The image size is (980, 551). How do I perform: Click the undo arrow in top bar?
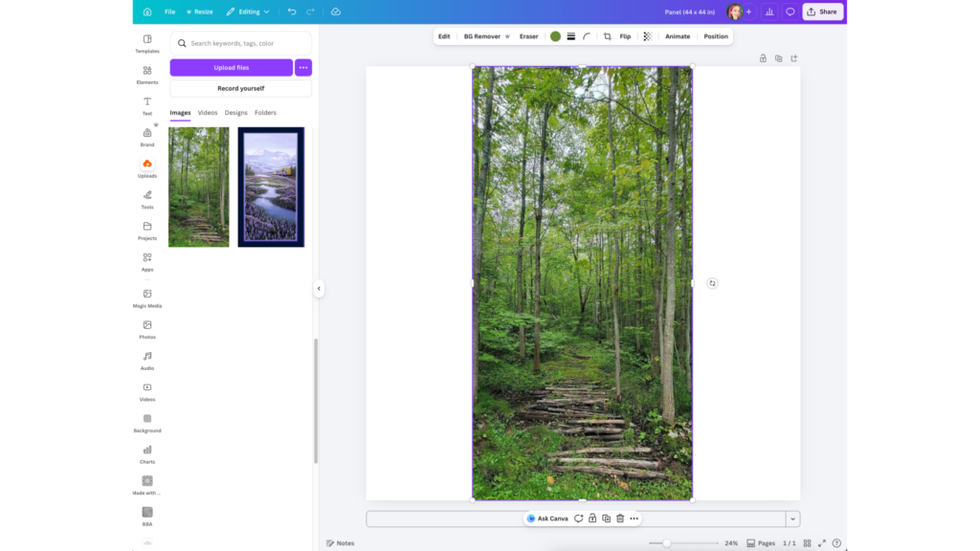point(292,11)
